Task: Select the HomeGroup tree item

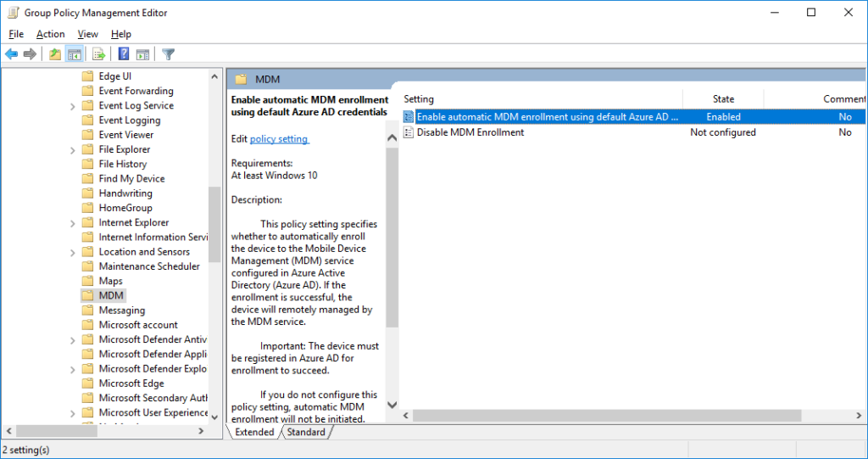Action: tap(125, 207)
